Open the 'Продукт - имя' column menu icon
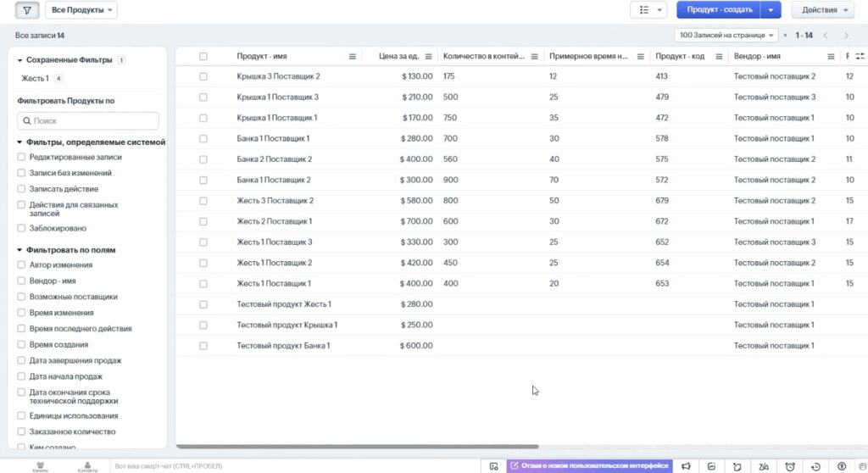 coord(353,57)
